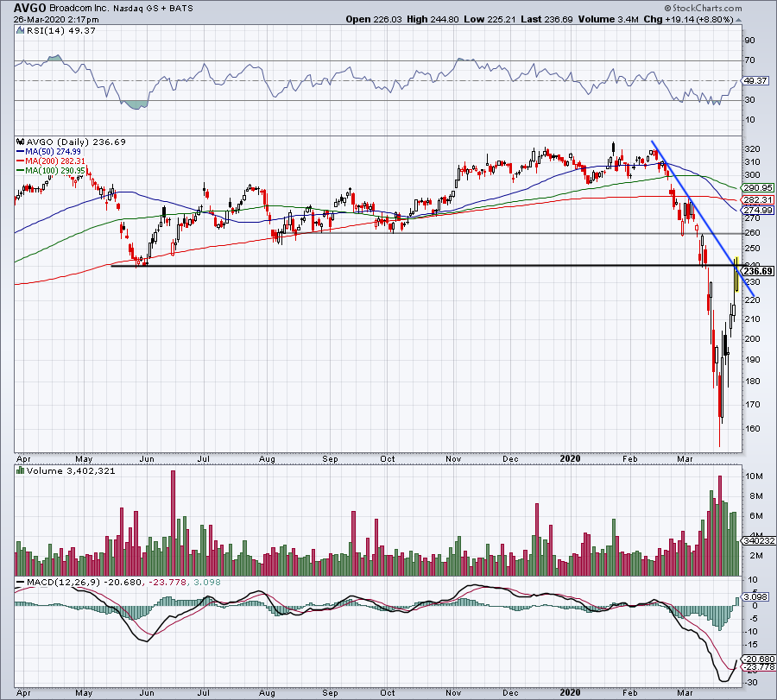Click the 10M label on volume axis
The image size is (777, 700).
(754, 476)
